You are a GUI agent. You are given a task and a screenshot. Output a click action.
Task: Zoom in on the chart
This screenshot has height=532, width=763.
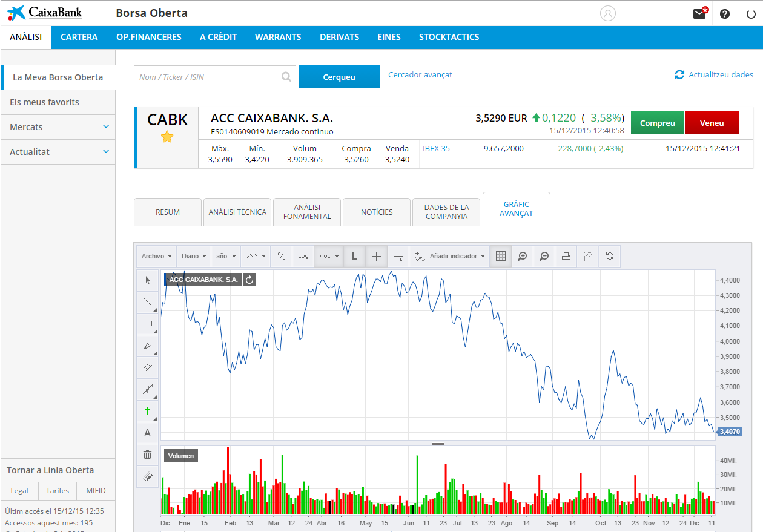click(x=522, y=256)
